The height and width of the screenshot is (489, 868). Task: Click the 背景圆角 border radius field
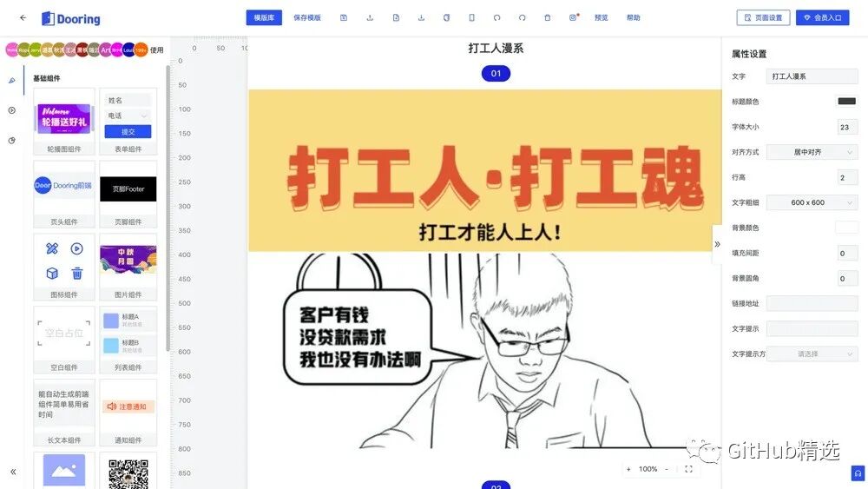847,279
